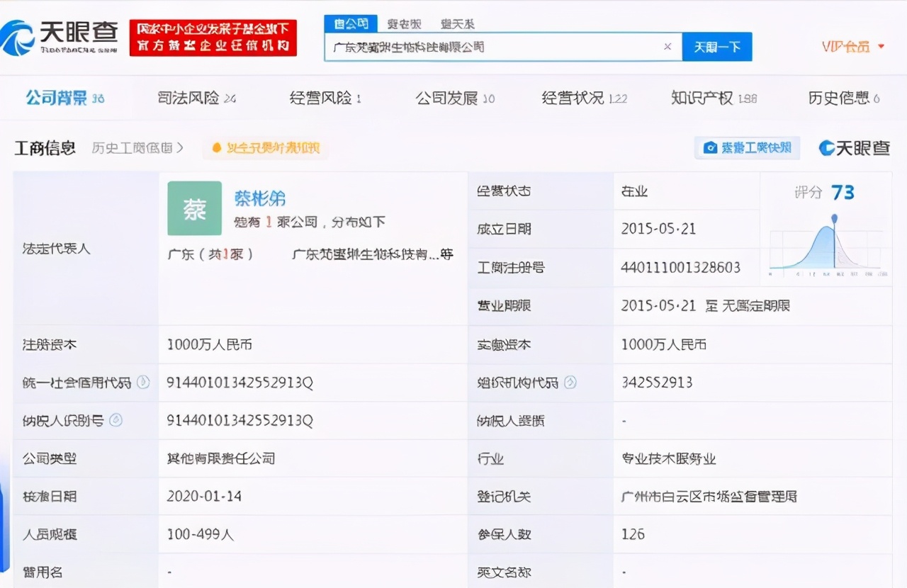Select 人员规模 value 100-499人
This screenshot has height=588, width=907.
[x=201, y=534]
